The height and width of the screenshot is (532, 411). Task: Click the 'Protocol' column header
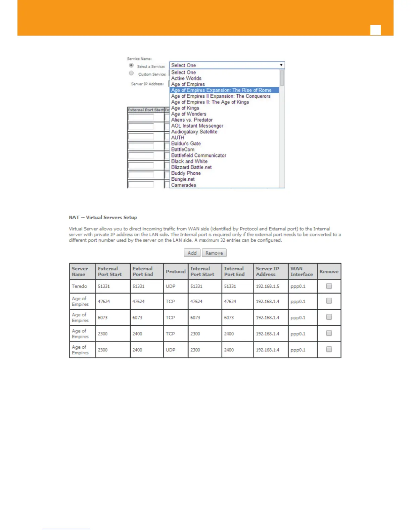(x=176, y=271)
